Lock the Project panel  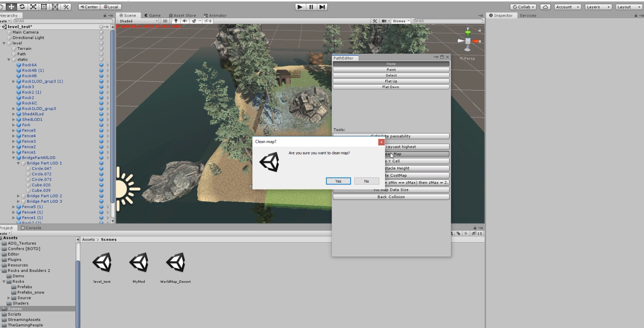pos(475,228)
